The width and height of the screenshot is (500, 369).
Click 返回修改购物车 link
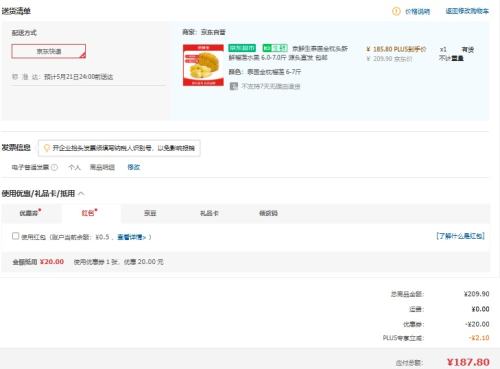click(467, 11)
